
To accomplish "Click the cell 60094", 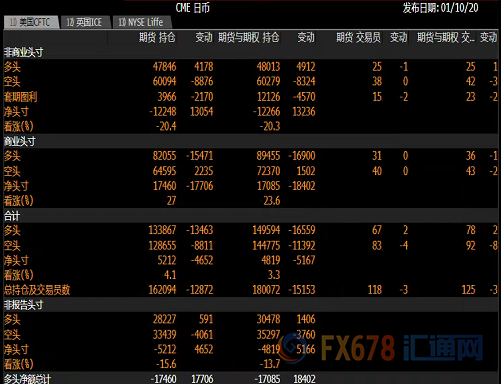I will tap(164, 81).
